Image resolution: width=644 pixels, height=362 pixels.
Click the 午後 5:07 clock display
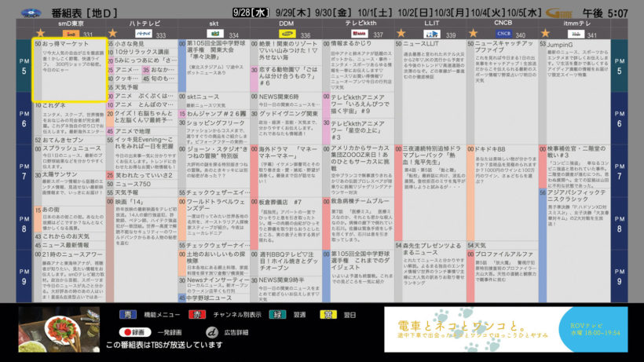point(606,13)
